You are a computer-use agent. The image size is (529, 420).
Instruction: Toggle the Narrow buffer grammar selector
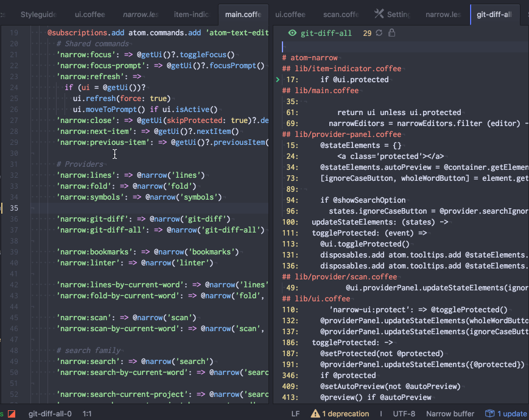coord(450,413)
